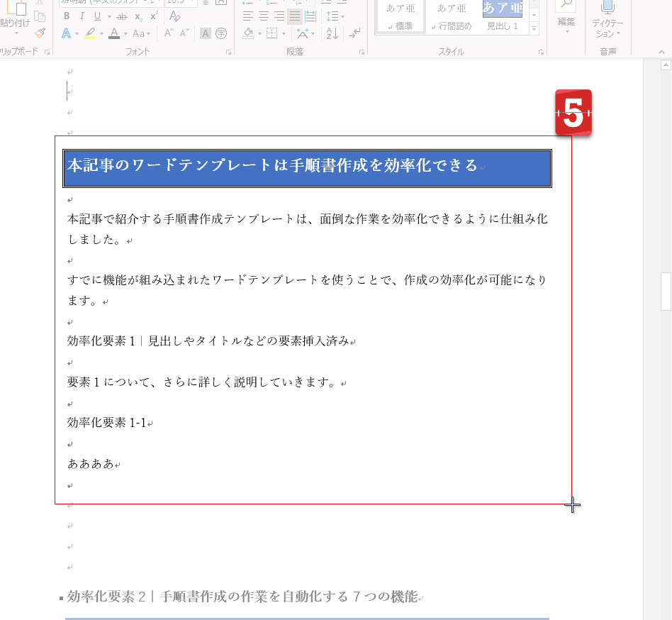The width and height of the screenshot is (672, 620).
Task: Apply superscript formatting
Action: click(154, 16)
